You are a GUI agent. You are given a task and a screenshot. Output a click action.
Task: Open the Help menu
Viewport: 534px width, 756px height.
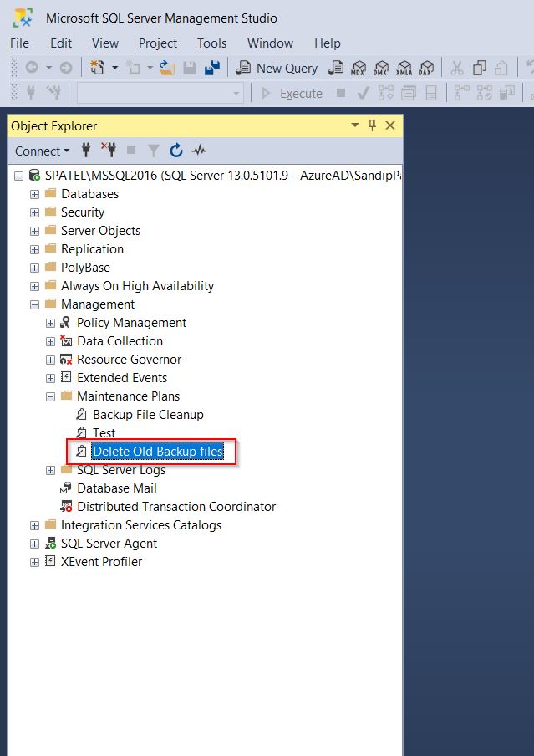(328, 43)
